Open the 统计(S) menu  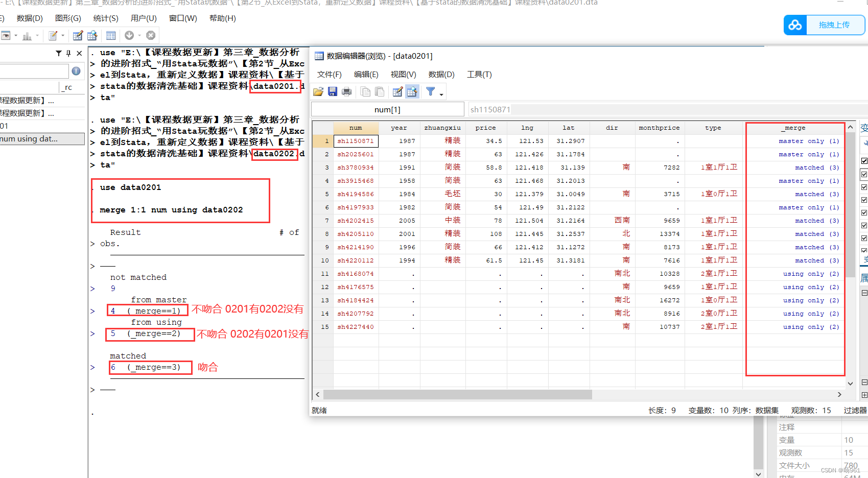(105, 18)
